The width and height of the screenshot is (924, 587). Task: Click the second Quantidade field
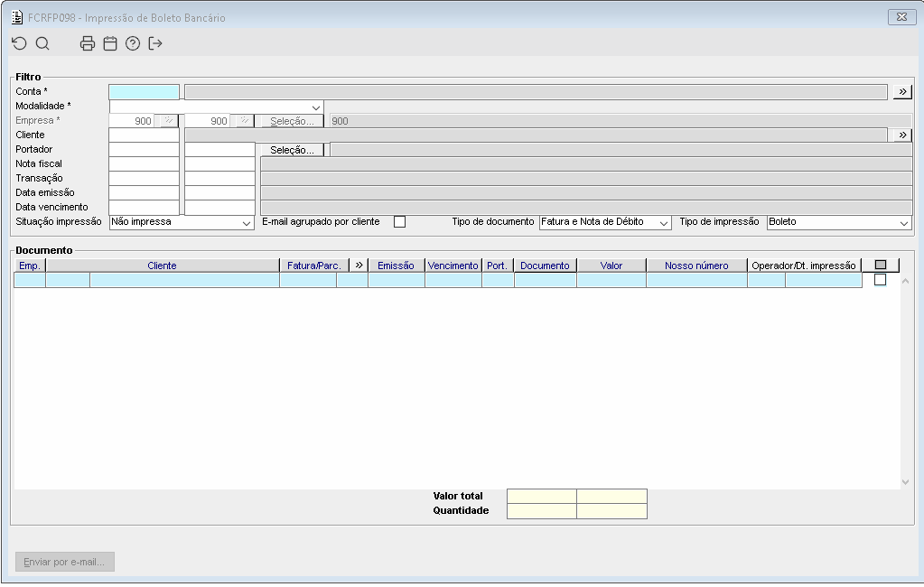coord(611,511)
